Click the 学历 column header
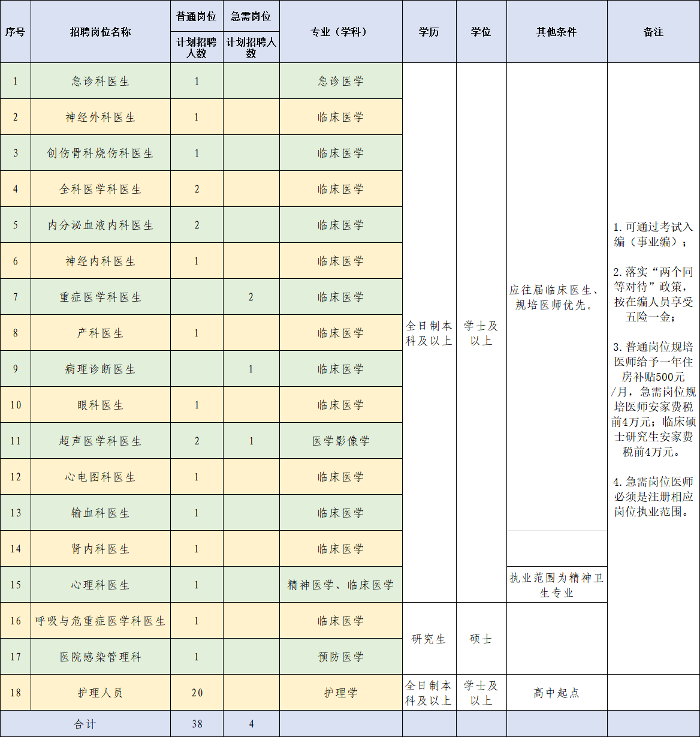 429,32
